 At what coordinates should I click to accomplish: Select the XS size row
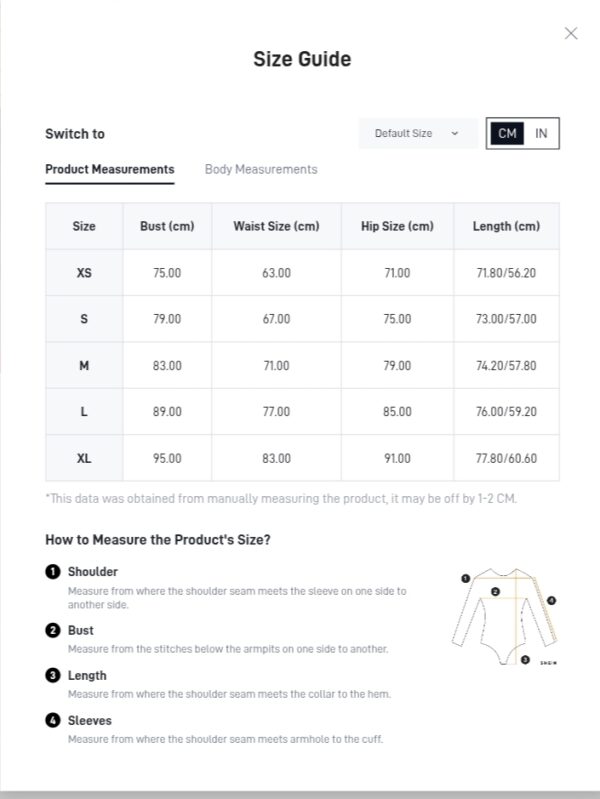[302, 273]
